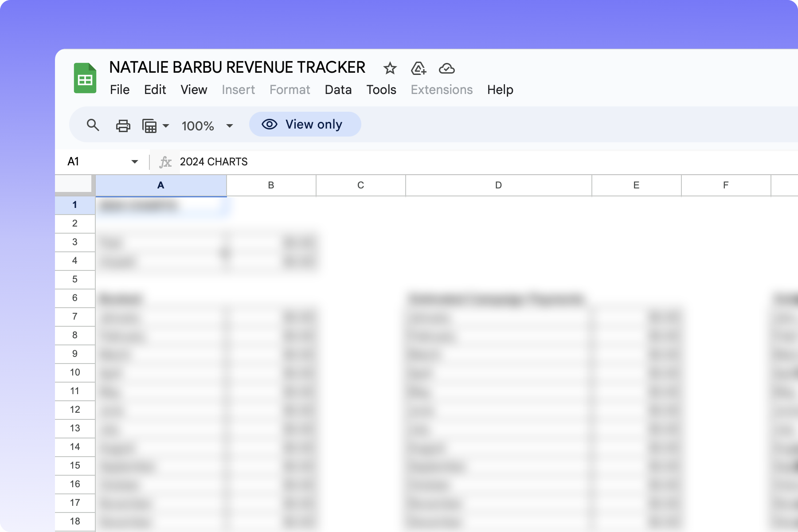Click the search menus icon
The height and width of the screenshot is (532, 798).
click(x=94, y=125)
